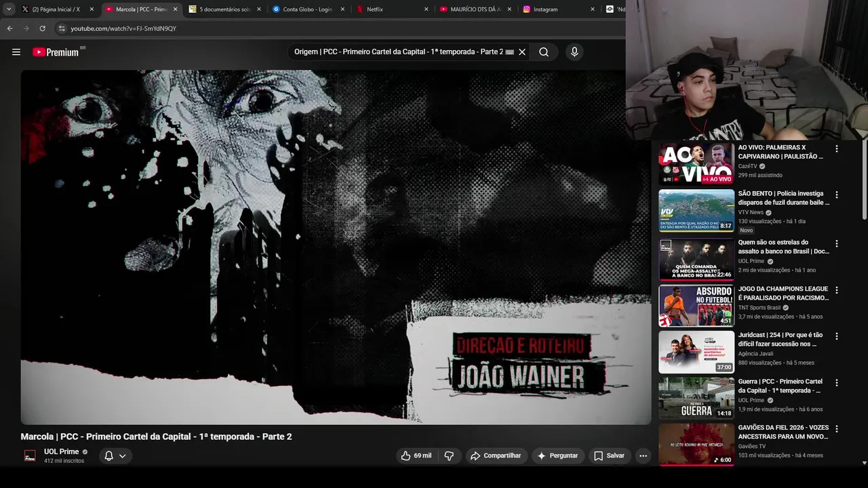Click the '412 mil inscritos' subscriber text
868x488 pixels.
pyautogui.click(x=64, y=461)
